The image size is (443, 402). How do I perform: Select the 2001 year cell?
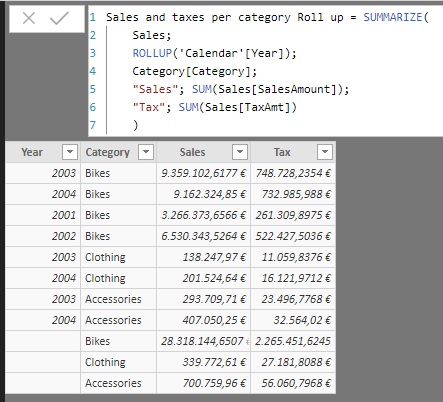click(43, 215)
